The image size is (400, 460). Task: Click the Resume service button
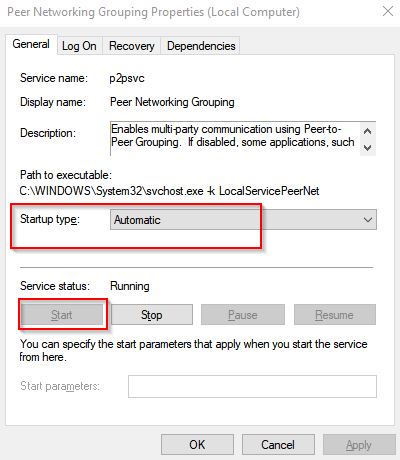coord(335,315)
